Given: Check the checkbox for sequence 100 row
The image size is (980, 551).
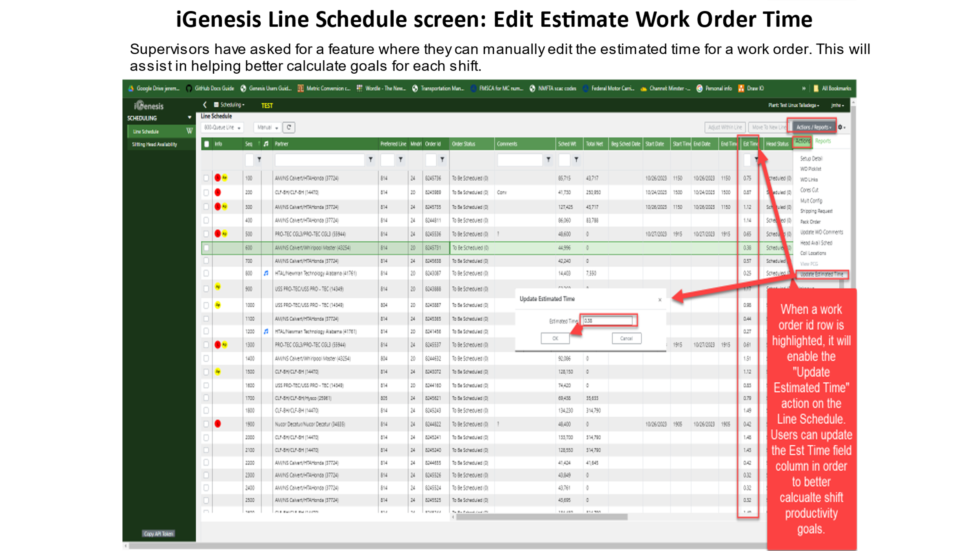Looking at the screenshot, I should 206,178.
